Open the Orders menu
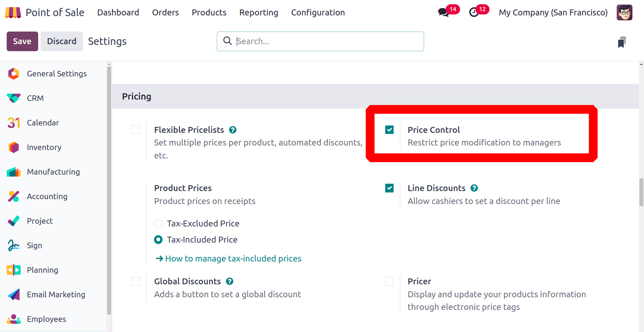Screen dimensions: 644x332 165,13
